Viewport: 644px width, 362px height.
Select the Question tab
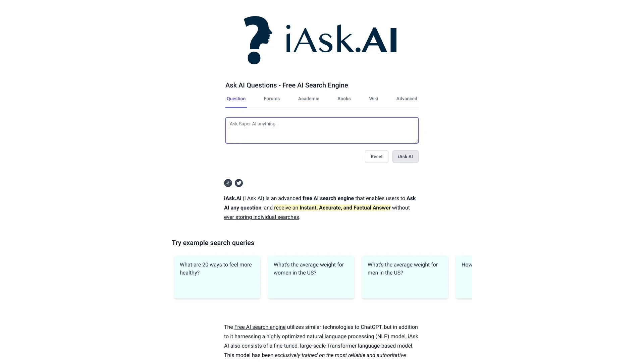coord(236,99)
